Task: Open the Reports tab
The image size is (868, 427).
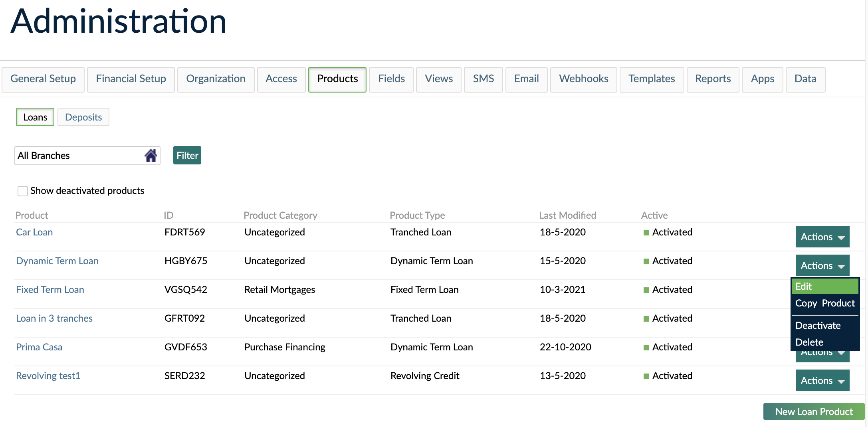Action: point(712,79)
